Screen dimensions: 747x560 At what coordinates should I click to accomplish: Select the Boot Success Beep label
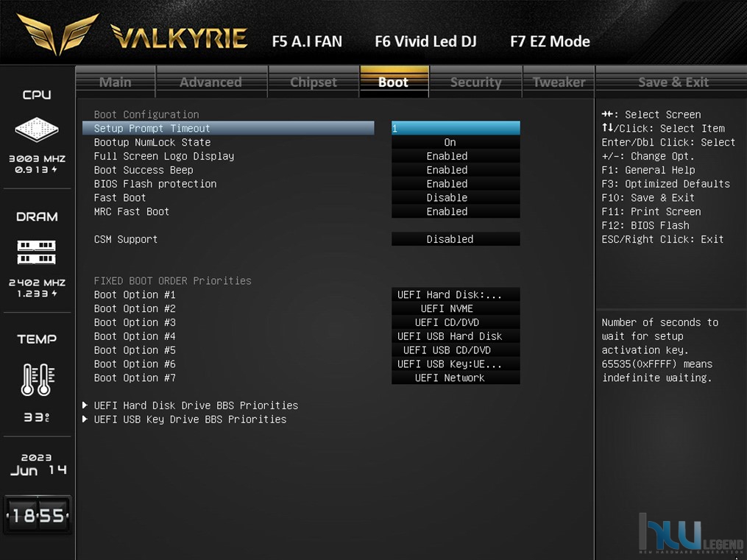point(144,170)
